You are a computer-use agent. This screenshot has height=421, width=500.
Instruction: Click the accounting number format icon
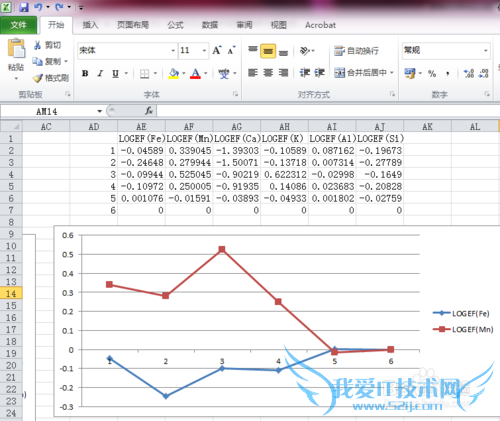click(x=410, y=73)
